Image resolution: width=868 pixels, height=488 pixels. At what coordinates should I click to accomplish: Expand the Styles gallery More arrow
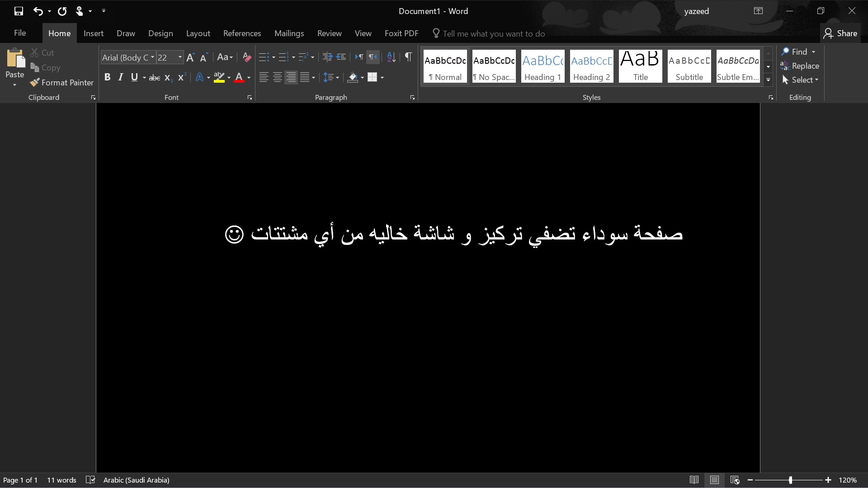[x=768, y=80]
